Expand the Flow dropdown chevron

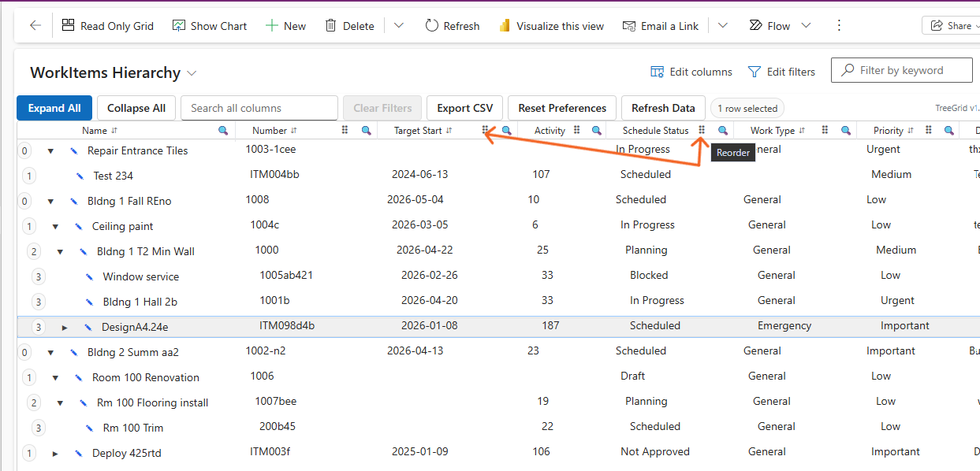click(x=806, y=26)
